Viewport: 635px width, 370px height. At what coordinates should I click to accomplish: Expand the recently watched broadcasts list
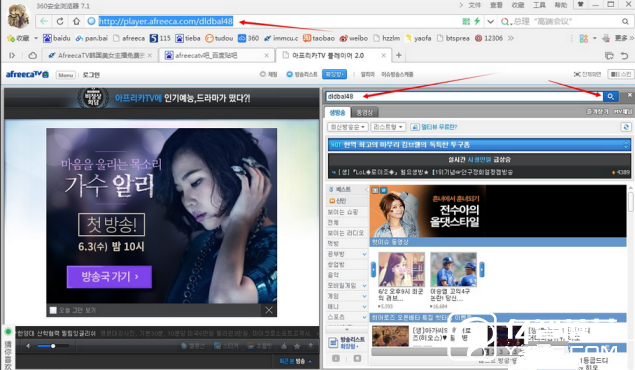click(x=296, y=361)
